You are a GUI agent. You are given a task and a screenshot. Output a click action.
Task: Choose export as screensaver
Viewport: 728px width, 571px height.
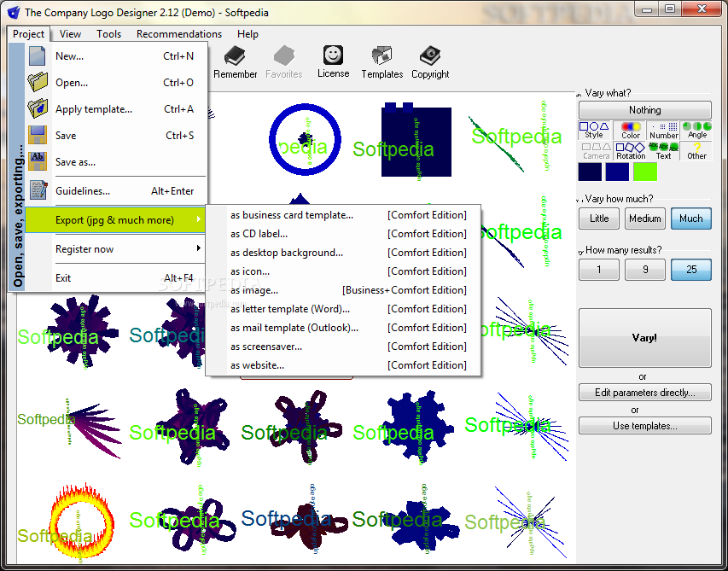343,347
